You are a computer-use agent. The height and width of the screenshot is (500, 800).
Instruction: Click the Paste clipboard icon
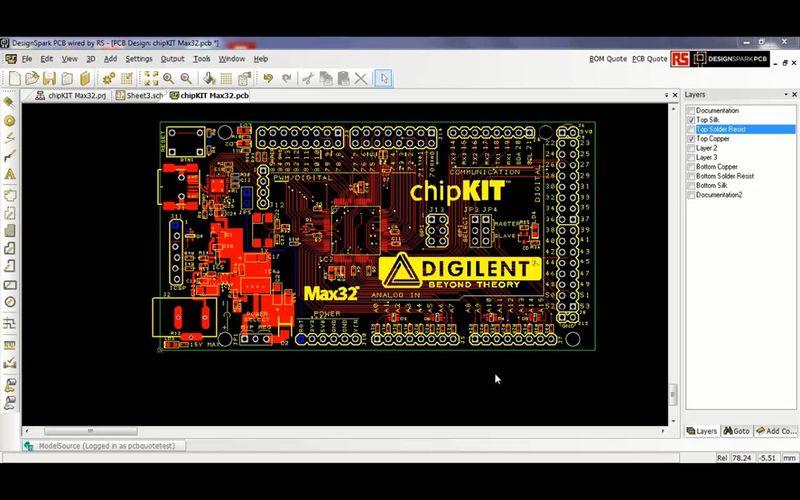[x=343, y=79]
